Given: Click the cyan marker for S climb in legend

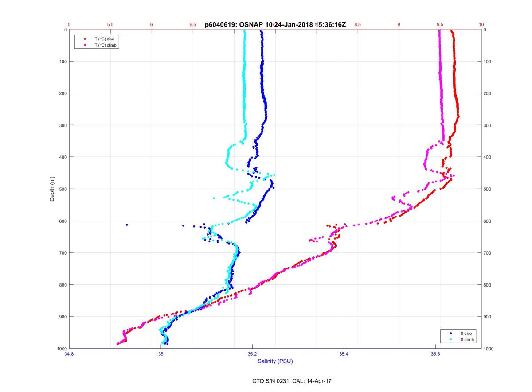Looking at the screenshot, I should [x=450, y=340].
